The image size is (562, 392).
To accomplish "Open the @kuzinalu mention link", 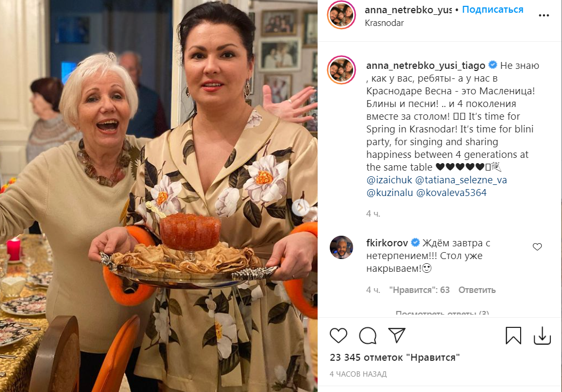I will tap(390, 193).
